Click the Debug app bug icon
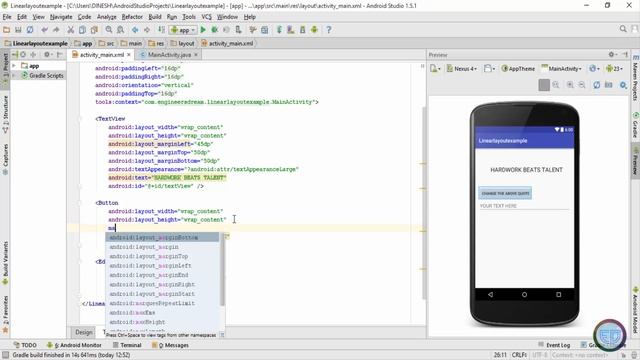Viewport: 640px width, 360px height. click(214, 30)
